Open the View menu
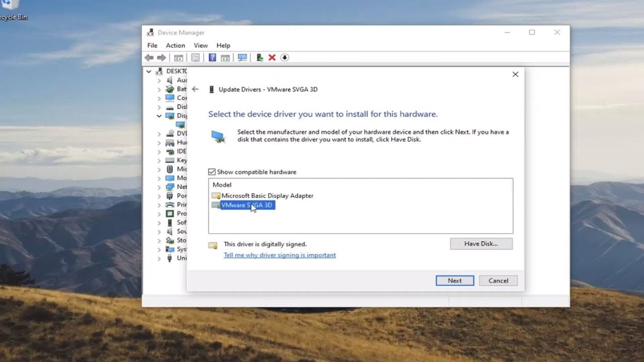Image resolution: width=644 pixels, height=362 pixels. point(201,45)
